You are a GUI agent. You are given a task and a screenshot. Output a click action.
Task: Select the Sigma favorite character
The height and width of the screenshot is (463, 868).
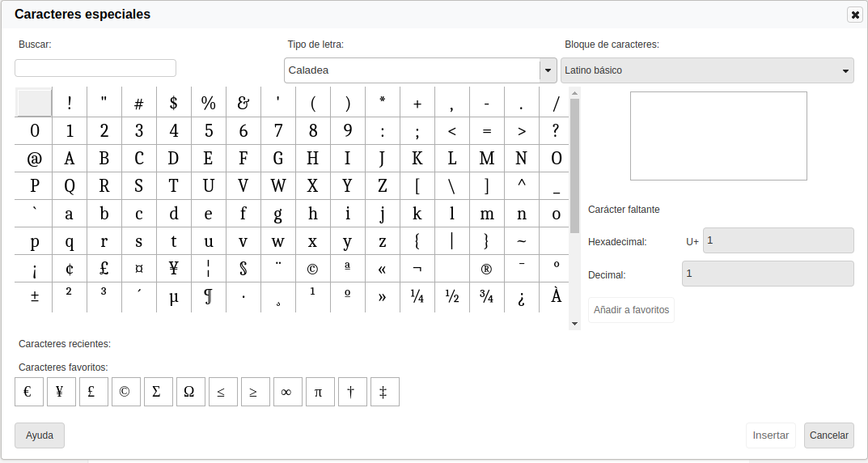click(158, 392)
